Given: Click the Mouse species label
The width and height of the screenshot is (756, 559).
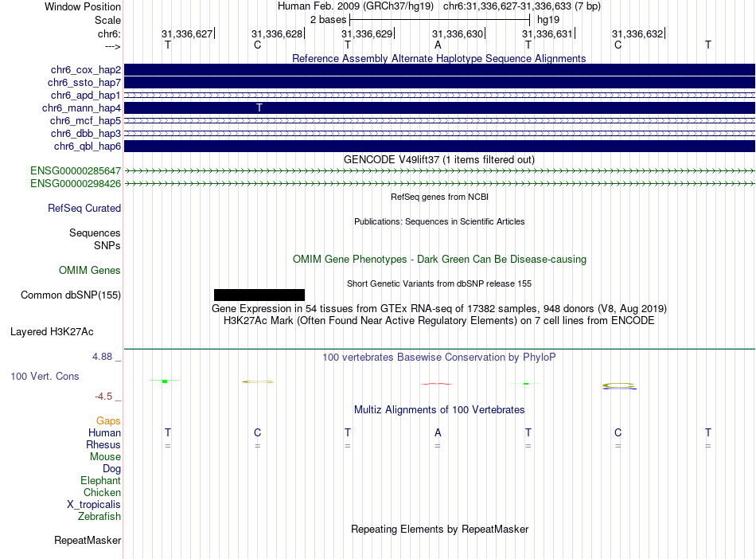Looking at the screenshot, I should click(105, 457).
